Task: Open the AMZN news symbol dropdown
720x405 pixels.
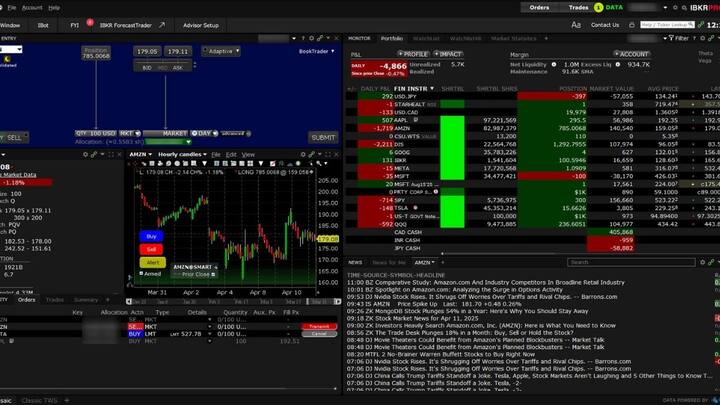Action: pyautogui.click(x=424, y=263)
